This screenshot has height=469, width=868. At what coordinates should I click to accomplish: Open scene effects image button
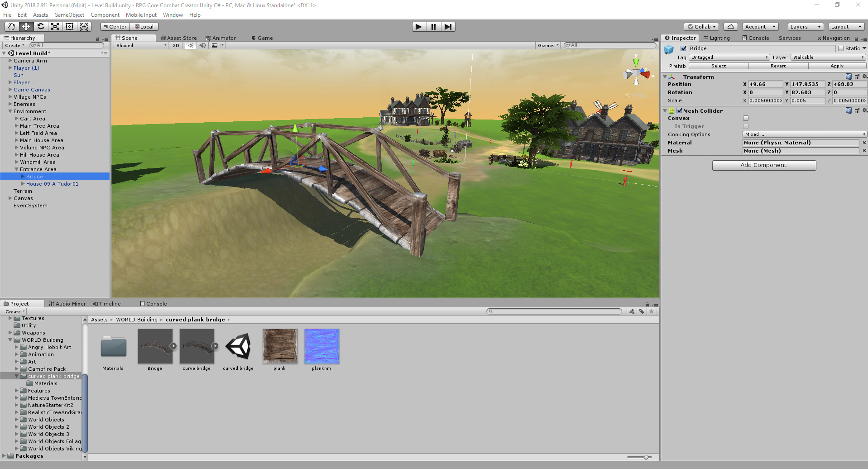[215, 45]
